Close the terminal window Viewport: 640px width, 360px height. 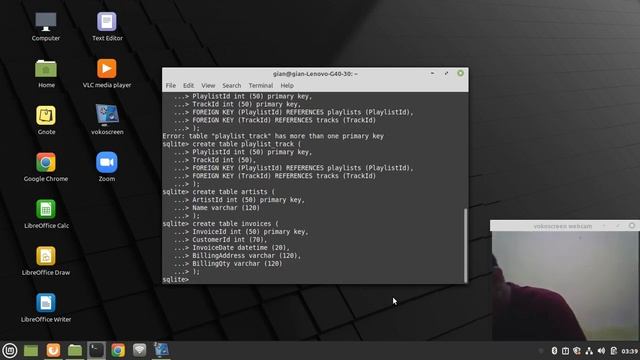coord(460,73)
